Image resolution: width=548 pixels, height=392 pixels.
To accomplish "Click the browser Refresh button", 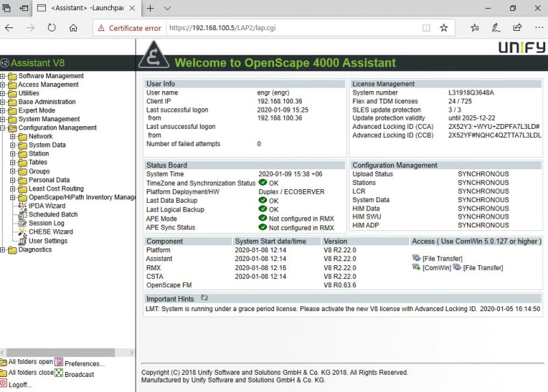I will click(x=52, y=27).
